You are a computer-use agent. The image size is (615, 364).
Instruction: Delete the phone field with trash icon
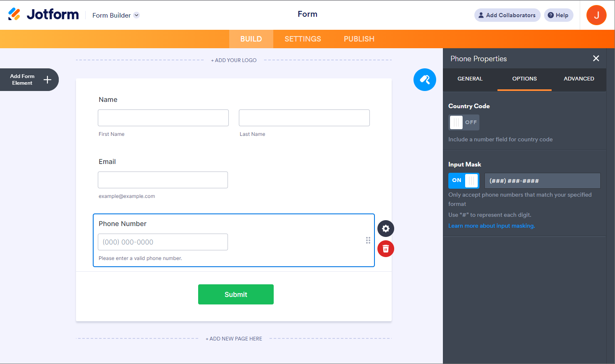386,249
